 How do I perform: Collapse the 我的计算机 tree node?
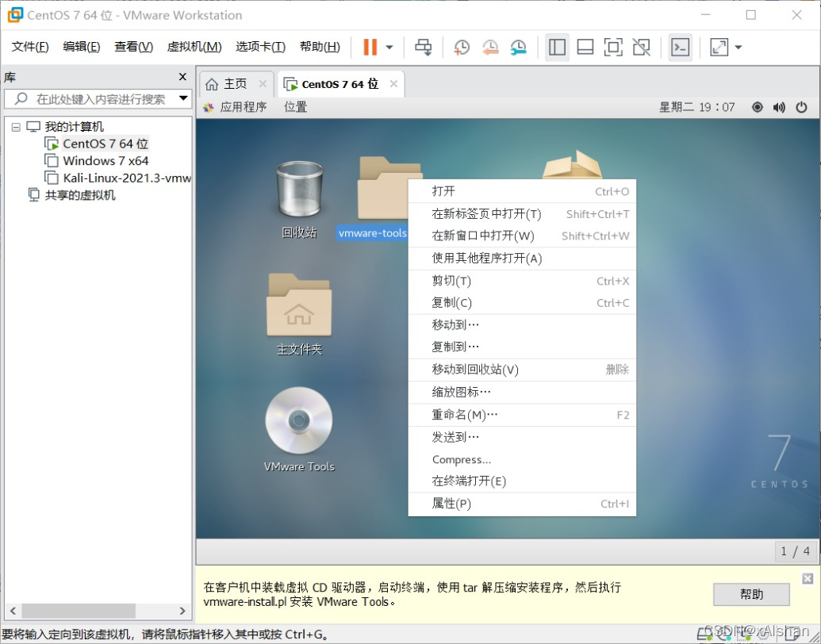[16, 126]
